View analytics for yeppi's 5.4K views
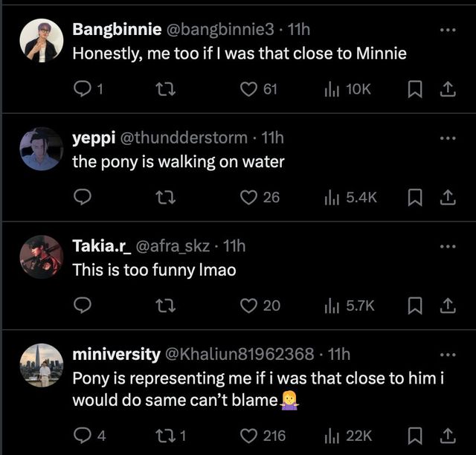 click(x=350, y=197)
